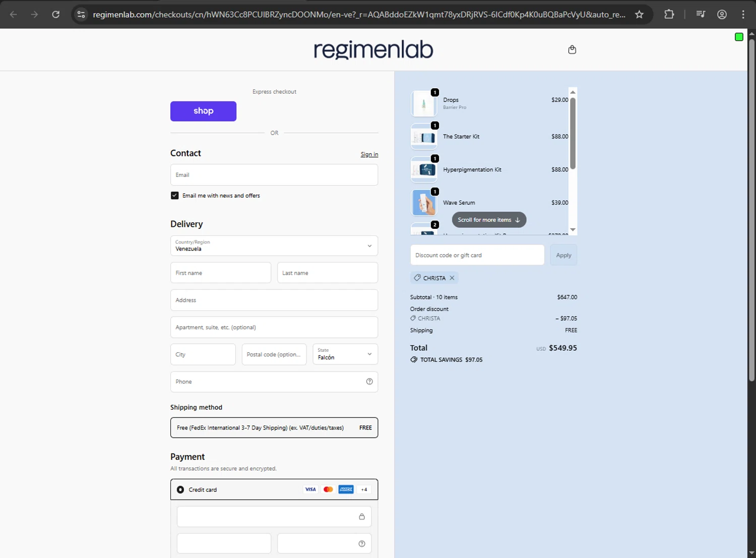The image size is (756, 558).
Task: Click the Drops $29.00 price
Action: click(560, 100)
